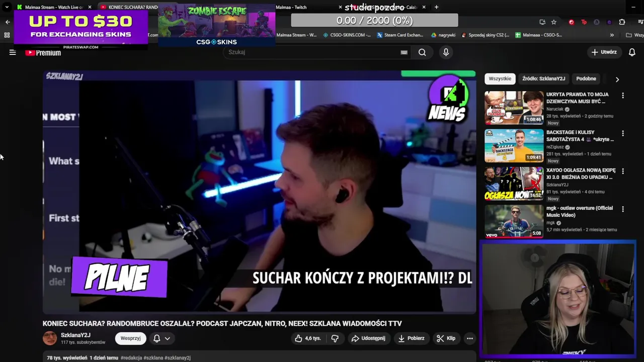The height and width of the screenshot is (362, 644).
Task: Click the red Tp extension icon
Action: 584,22
